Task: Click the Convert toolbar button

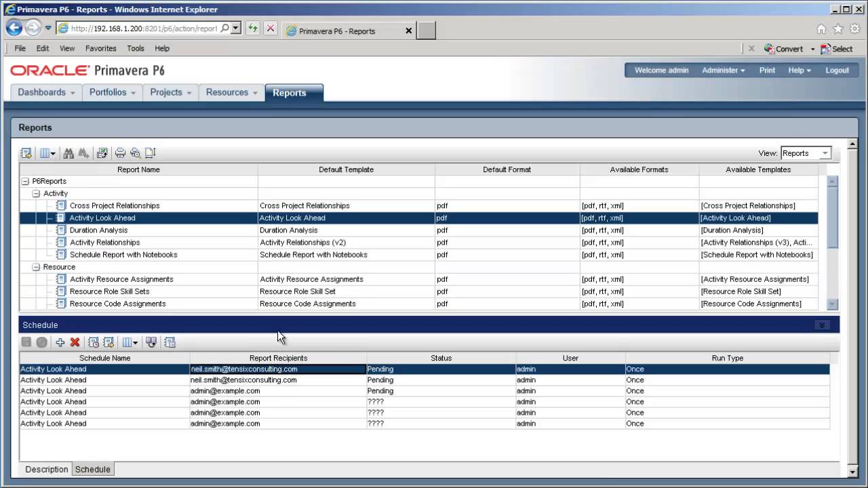Action: pyautogui.click(x=784, y=49)
